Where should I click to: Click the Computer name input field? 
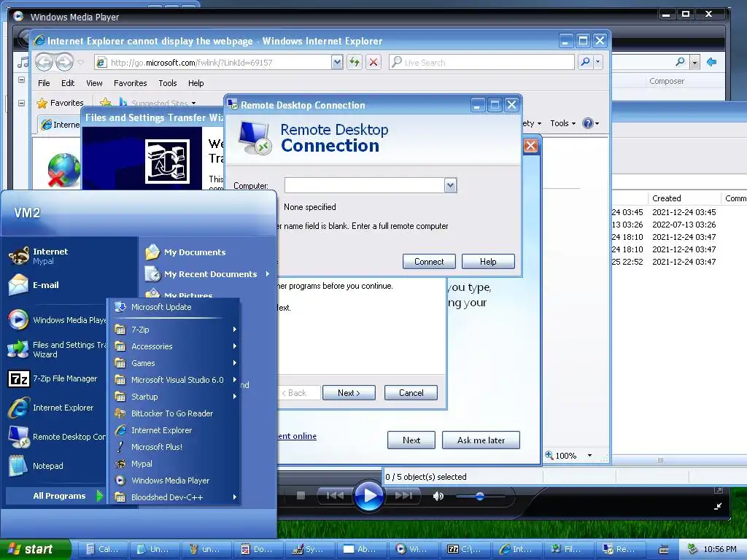point(365,185)
